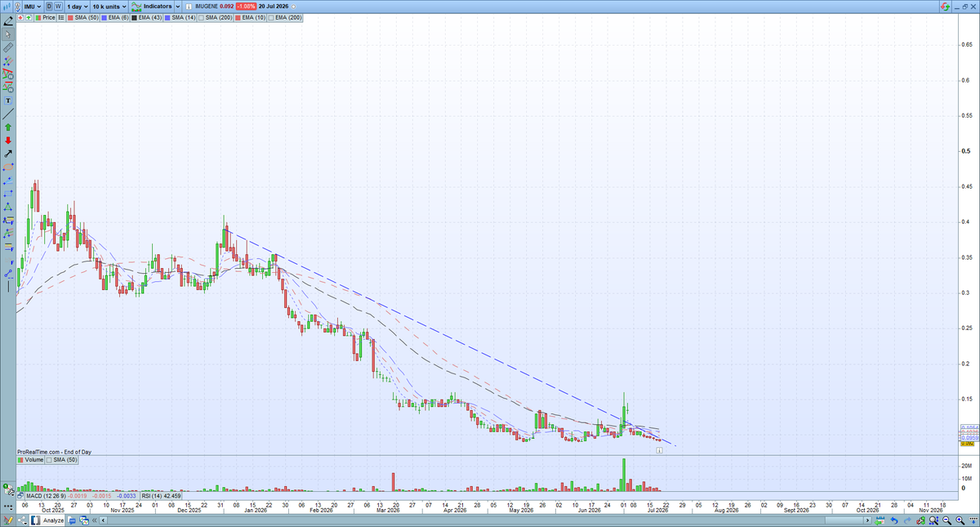The width and height of the screenshot is (980, 527).
Task: Click the red add-panel icon near Price
Action: point(21,17)
